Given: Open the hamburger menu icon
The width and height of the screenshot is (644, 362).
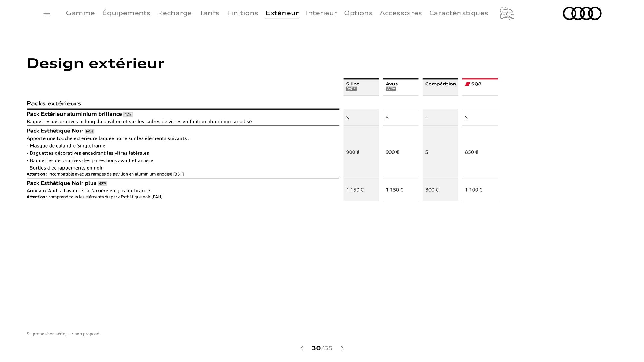Looking at the screenshot, I should click(x=47, y=13).
